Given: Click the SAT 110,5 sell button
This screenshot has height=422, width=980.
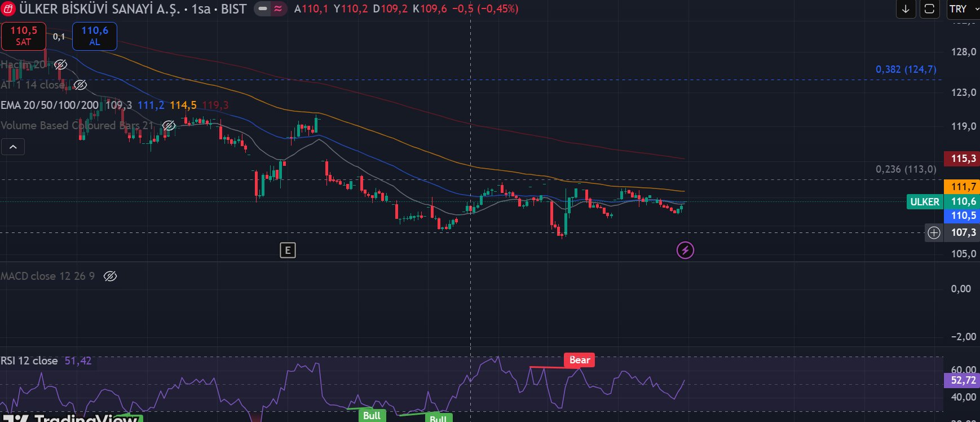Looking at the screenshot, I should [x=24, y=36].
